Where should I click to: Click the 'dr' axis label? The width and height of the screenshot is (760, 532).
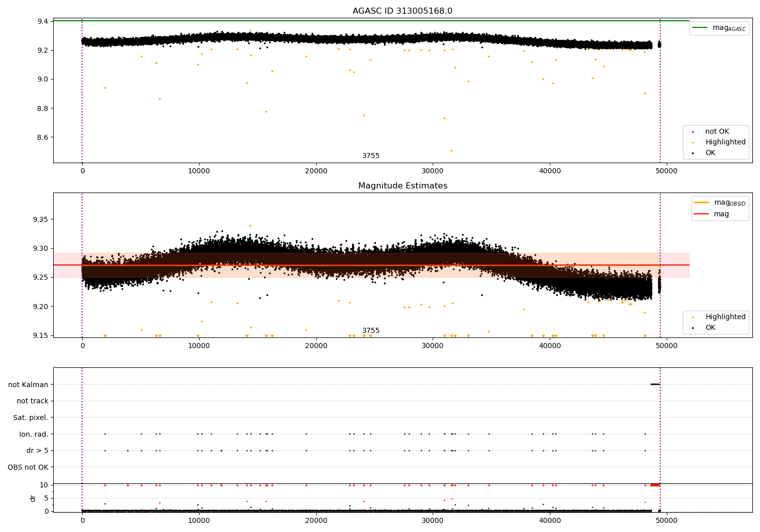pos(33,498)
